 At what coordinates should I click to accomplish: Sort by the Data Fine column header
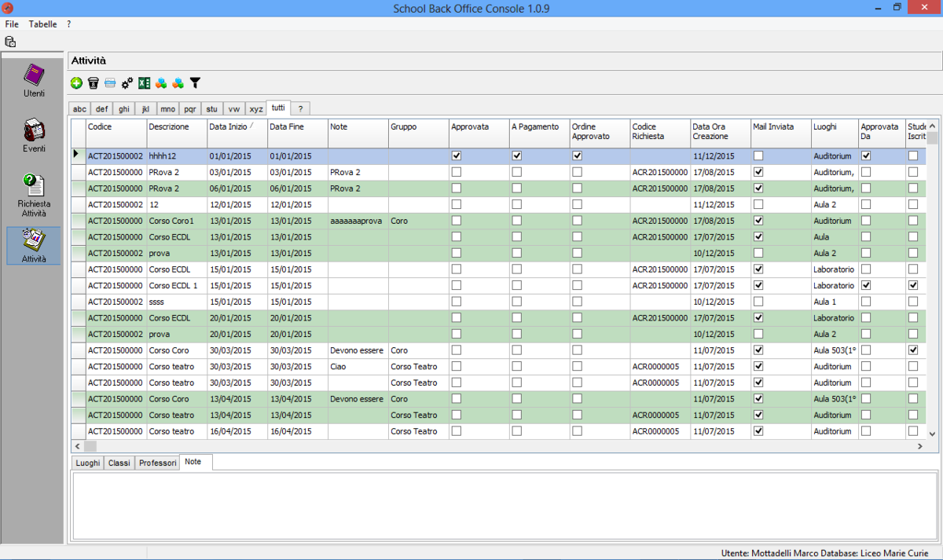(x=298, y=132)
